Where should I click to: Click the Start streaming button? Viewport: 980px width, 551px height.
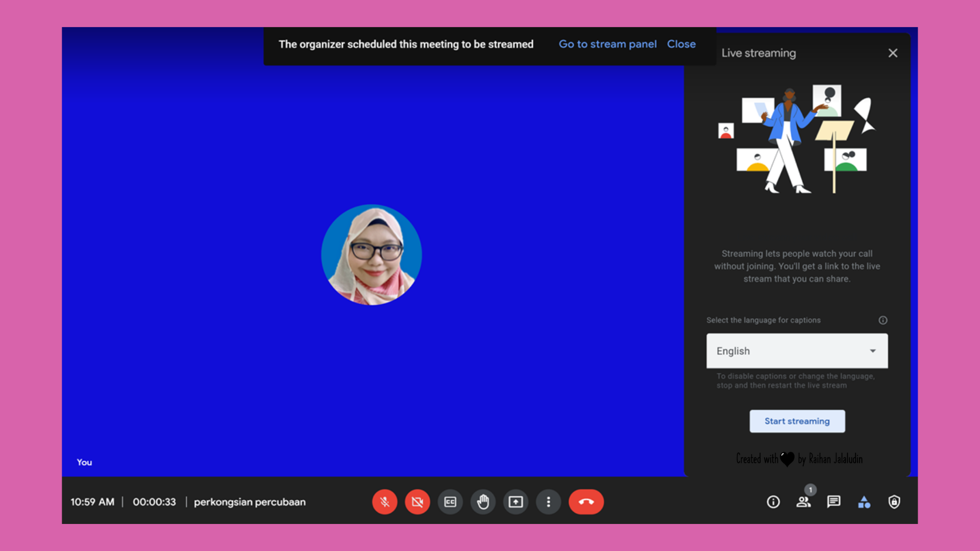797,421
